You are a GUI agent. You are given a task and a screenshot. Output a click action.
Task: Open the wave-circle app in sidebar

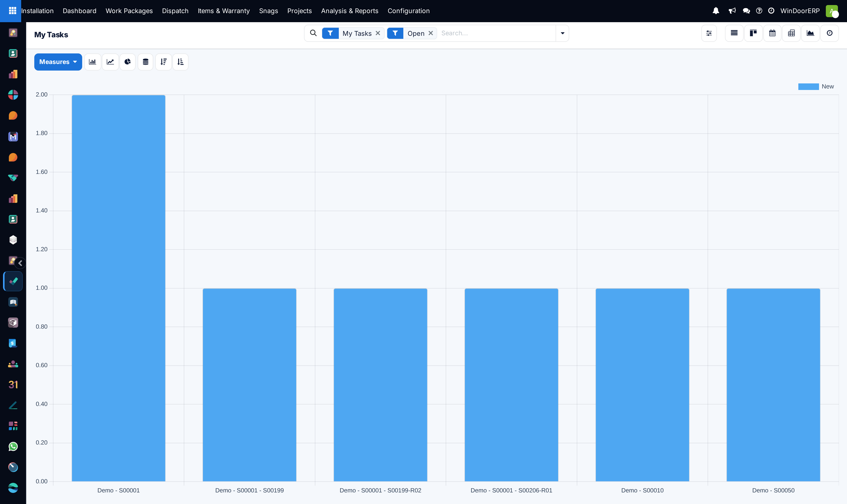pos(13,488)
